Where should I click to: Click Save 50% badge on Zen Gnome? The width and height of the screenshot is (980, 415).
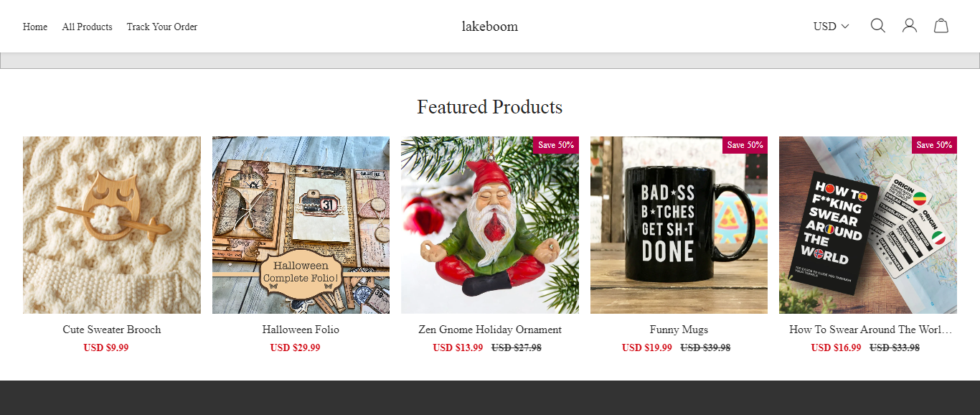(556, 145)
